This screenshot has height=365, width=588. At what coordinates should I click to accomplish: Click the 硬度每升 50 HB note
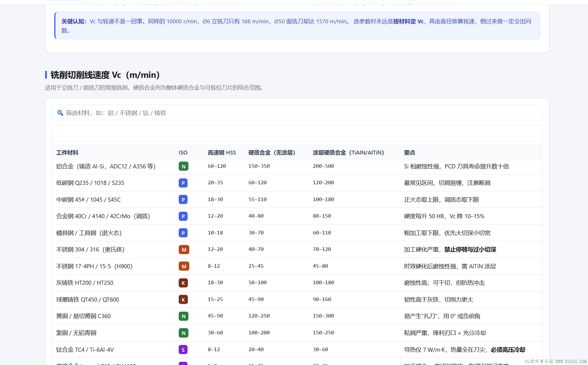coord(444,216)
